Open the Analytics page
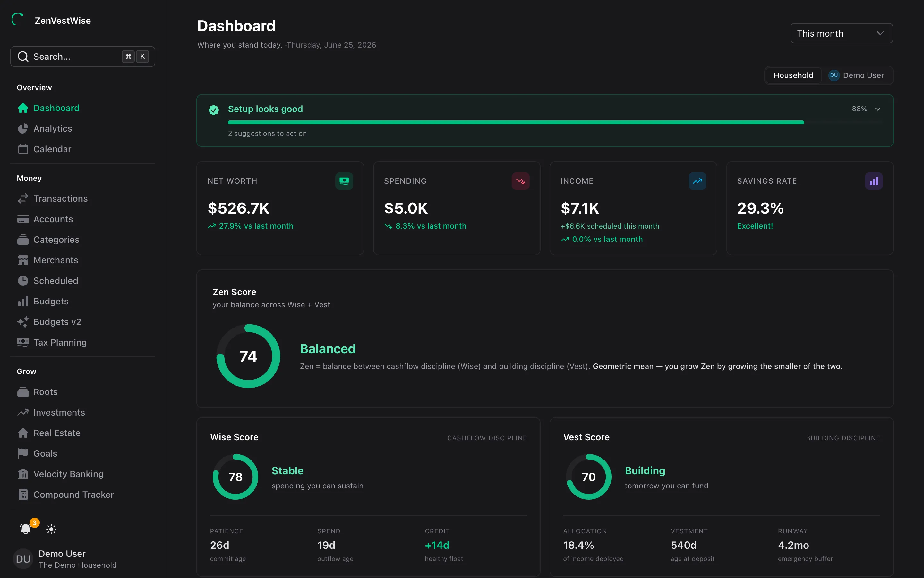Image resolution: width=924 pixels, height=578 pixels. [82, 129]
